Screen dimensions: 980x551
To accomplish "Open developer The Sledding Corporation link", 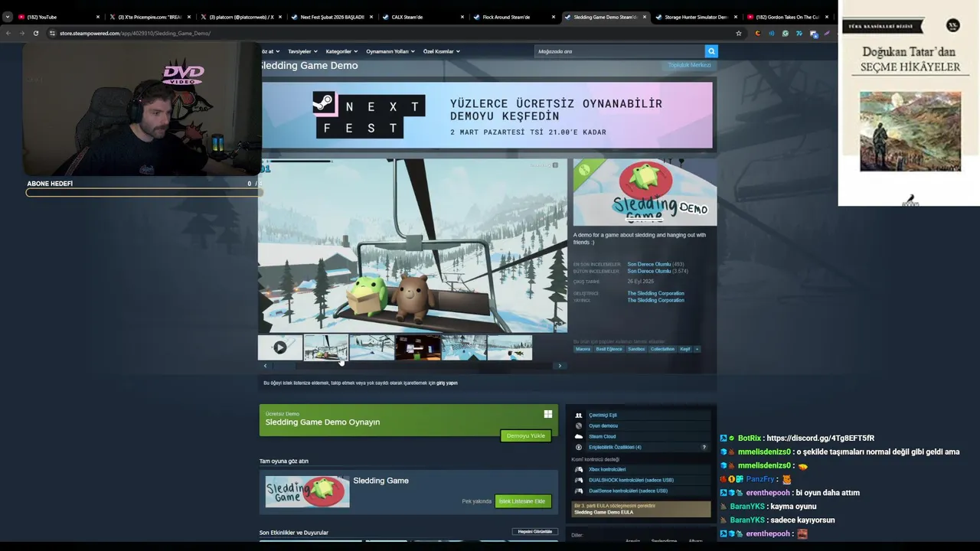I will (656, 293).
